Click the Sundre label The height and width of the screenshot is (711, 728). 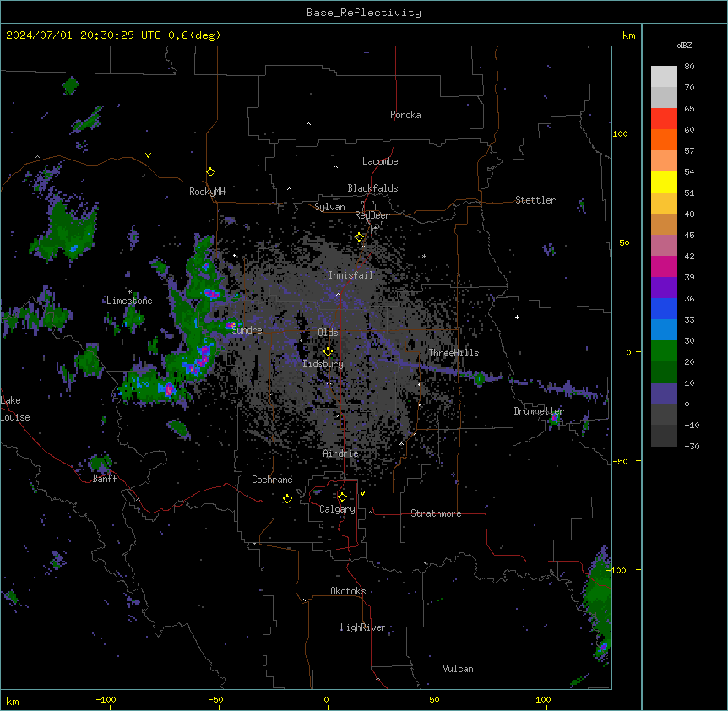pos(247,330)
